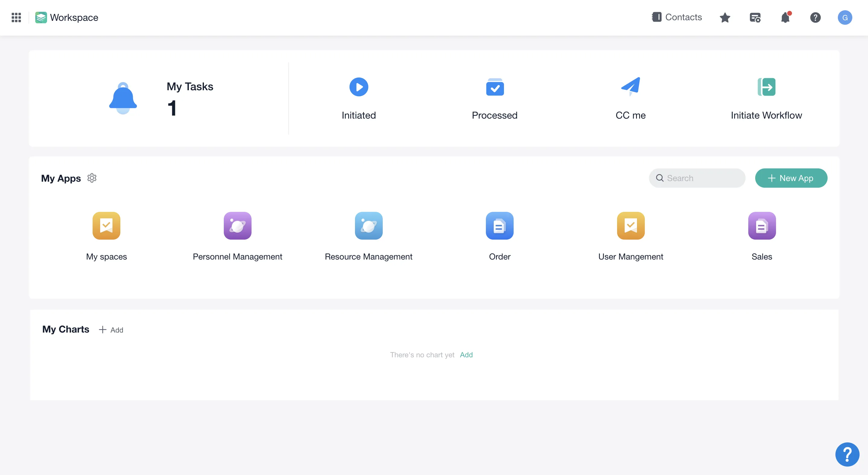Click the My Tasks bell icon
The height and width of the screenshot is (475, 868).
[x=123, y=98]
